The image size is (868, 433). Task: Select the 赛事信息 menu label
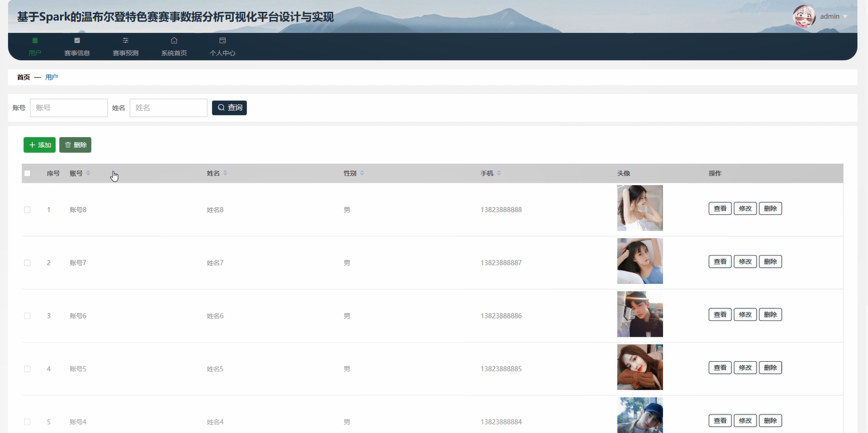click(77, 53)
